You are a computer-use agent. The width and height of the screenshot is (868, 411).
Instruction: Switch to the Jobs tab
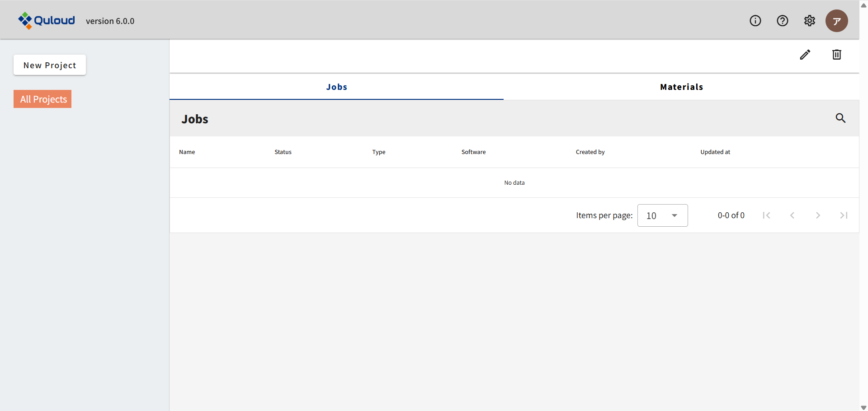(x=336, y=87)
